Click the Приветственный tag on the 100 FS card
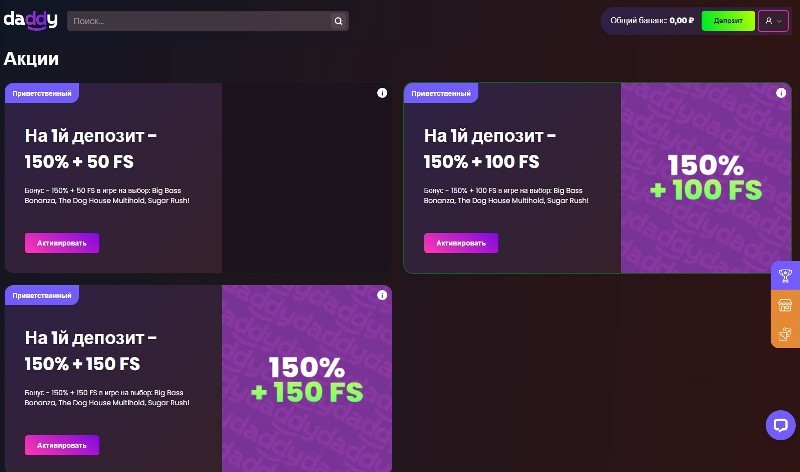Image resolution: width=800 pixels, height=472 pixels. pos(441,93)
